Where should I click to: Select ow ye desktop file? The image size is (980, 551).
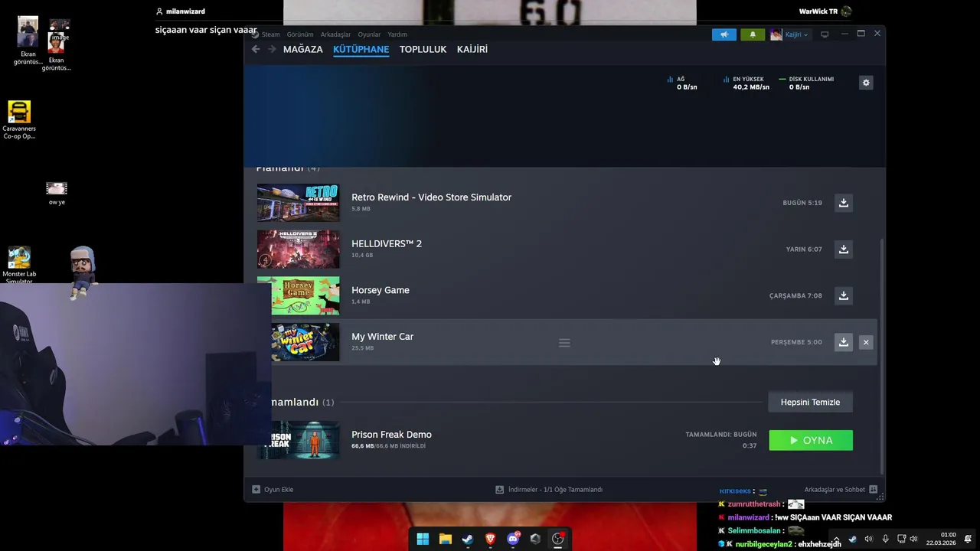(57, 194)
